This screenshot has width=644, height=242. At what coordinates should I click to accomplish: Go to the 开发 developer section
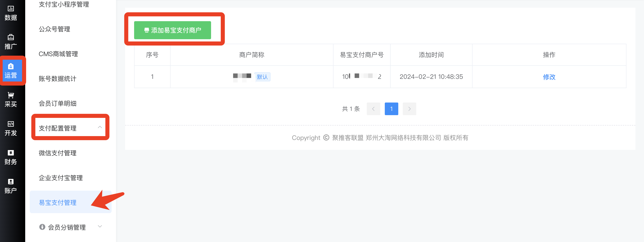[11, 128]
